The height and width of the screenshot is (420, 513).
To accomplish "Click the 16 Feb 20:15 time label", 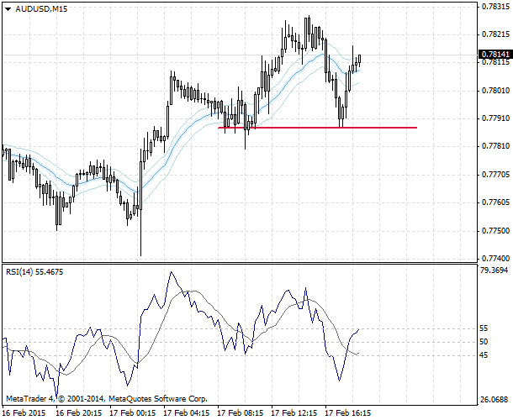I will [x=79, y=412].
